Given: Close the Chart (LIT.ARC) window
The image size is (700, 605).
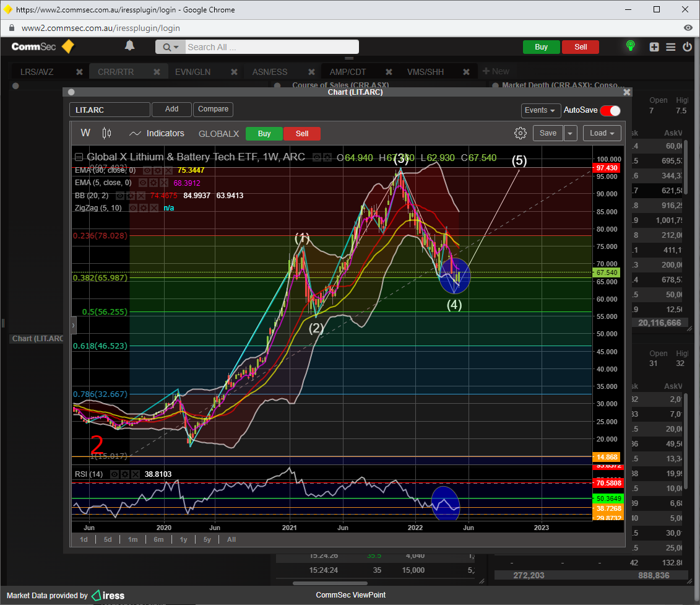Looking at the screenshot, I should point(627,92).
